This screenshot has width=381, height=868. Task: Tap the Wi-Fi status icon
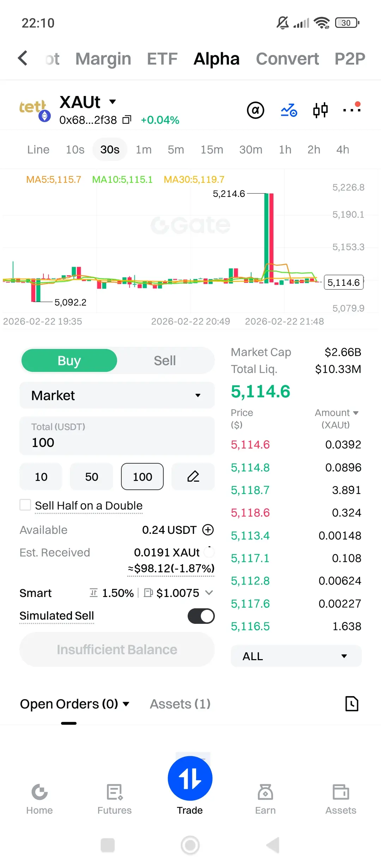(322, 23)
